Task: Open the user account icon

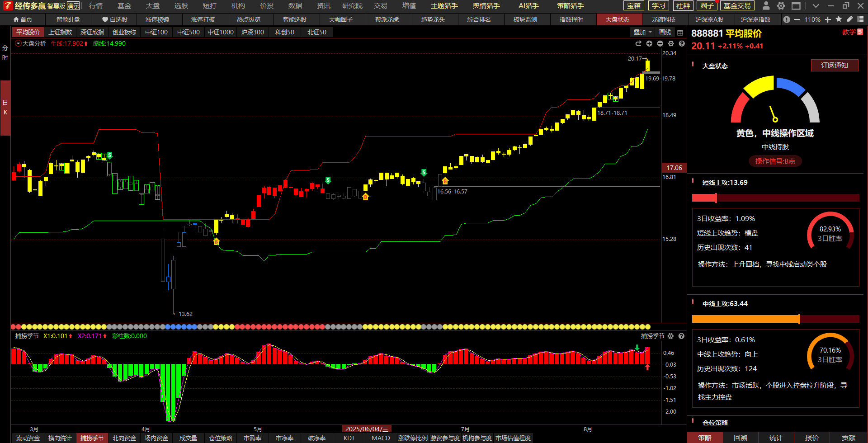Action: click(x=766, y=6)
